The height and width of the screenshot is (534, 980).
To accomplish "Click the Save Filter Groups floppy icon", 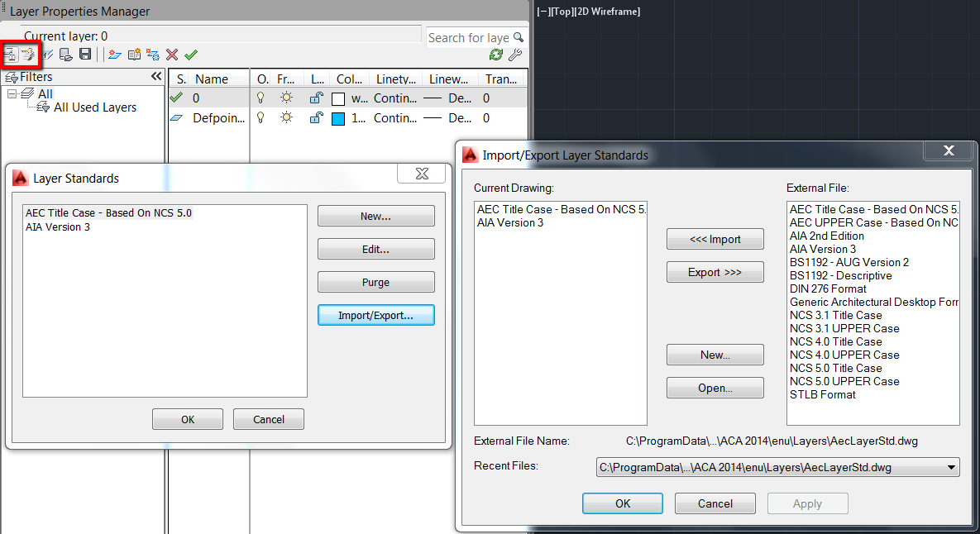I will 85,55.
